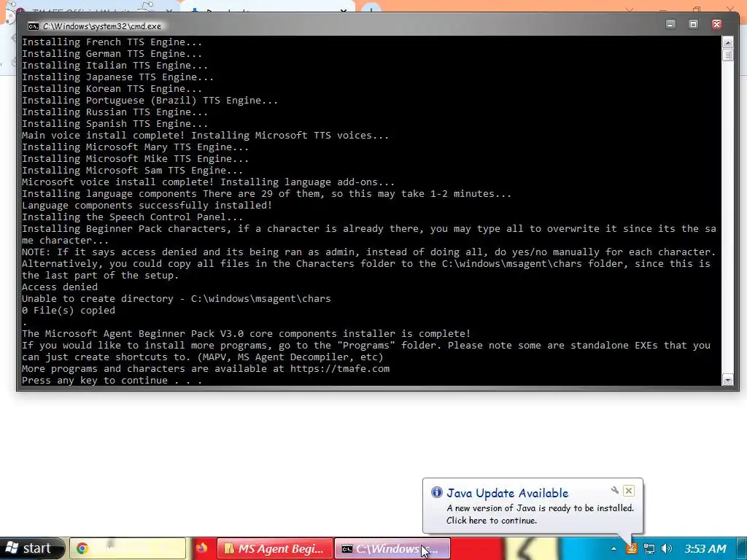Image resolution: width=747 pixels, height=560 pixels.
Task: Open the cmd.exe title bar system icon
Action: coord(34,26)
